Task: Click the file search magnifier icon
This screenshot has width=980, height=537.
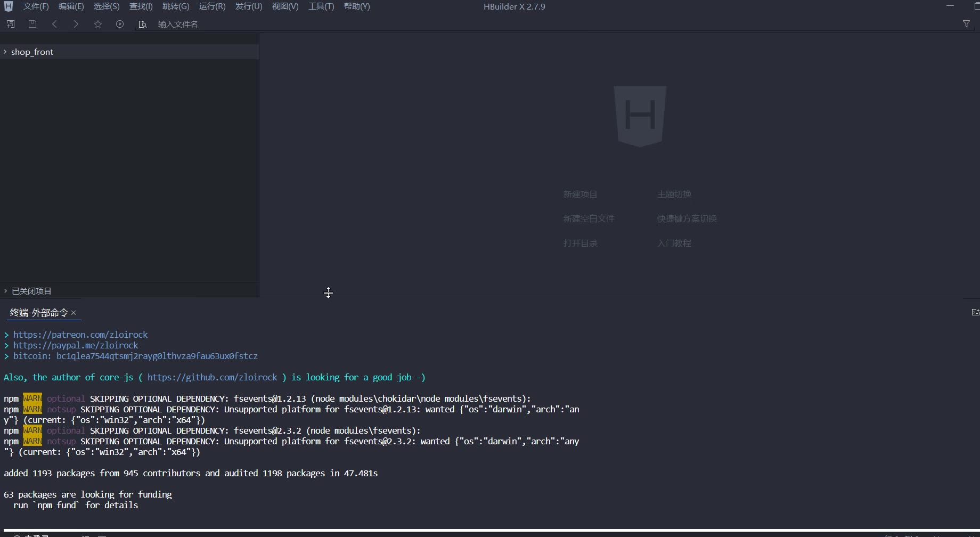Action: [x=142, y=24]
